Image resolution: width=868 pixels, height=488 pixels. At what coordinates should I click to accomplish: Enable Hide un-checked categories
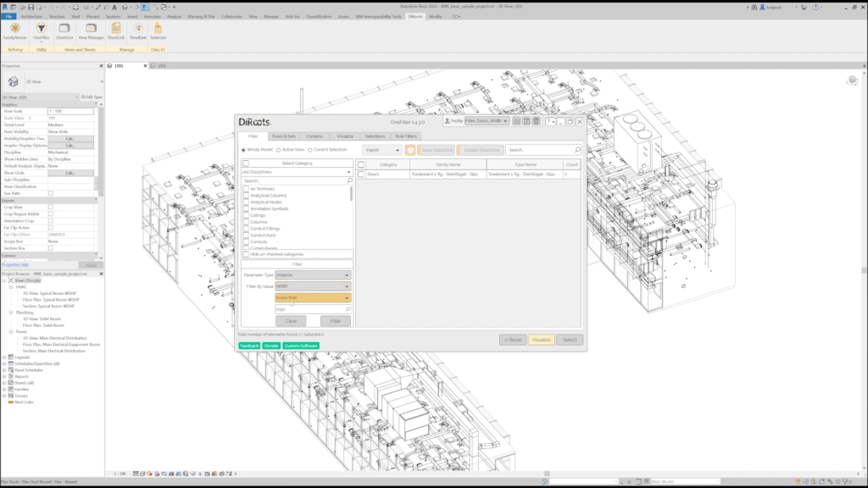click(x=246, y=254)
